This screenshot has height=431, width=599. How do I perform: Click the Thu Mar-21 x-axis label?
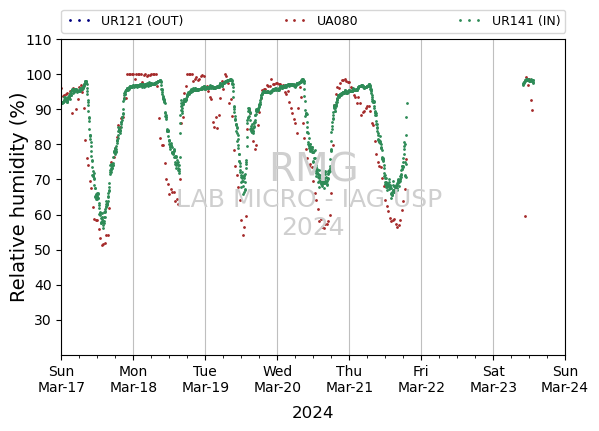[x=349, y=379]
